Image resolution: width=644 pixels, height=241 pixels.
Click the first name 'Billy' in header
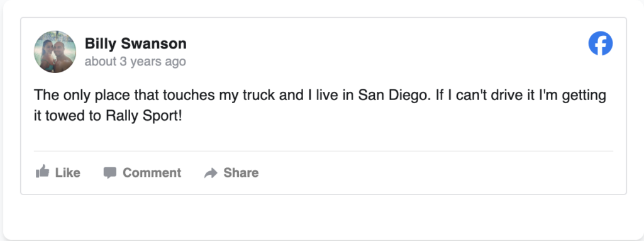99,43
